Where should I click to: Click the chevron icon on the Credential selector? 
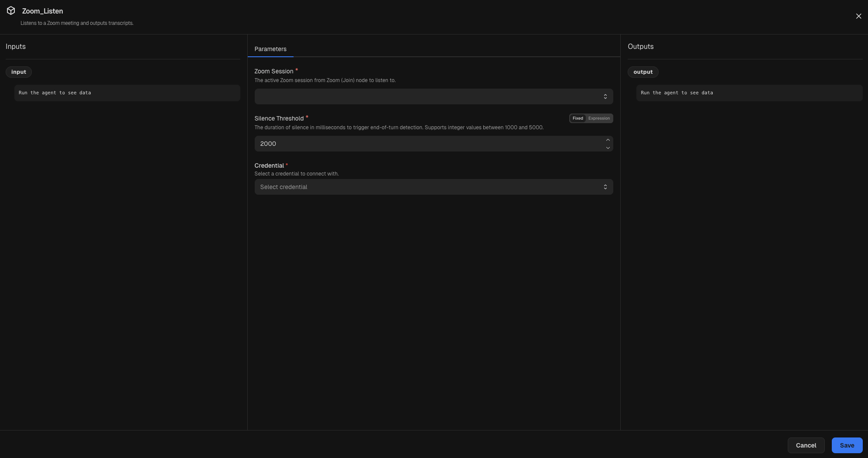point(605,186)
